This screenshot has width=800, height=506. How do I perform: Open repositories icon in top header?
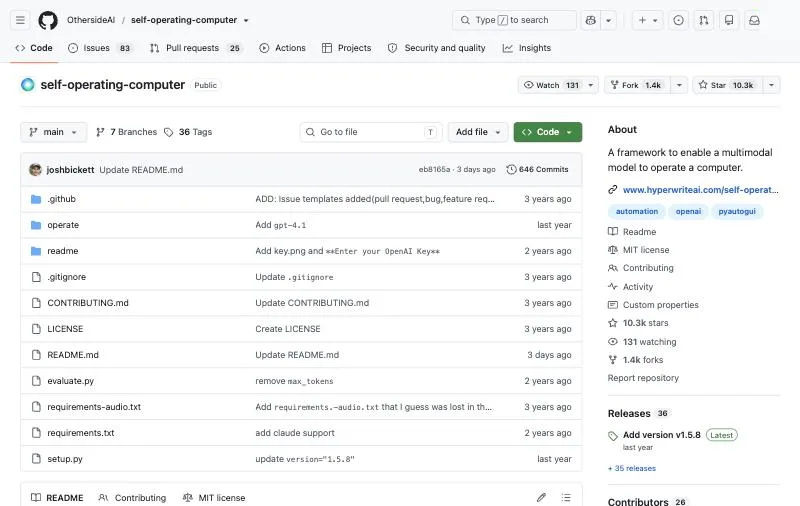click(729, 20)
